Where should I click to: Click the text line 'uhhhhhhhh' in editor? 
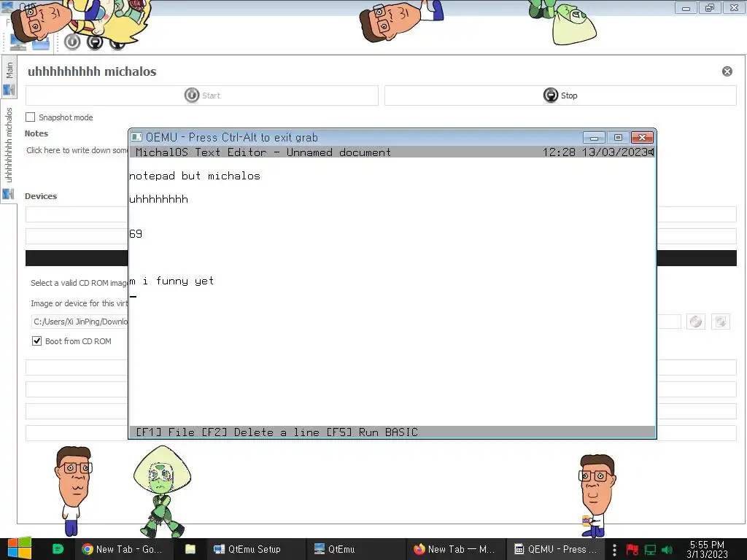[158, 200]
